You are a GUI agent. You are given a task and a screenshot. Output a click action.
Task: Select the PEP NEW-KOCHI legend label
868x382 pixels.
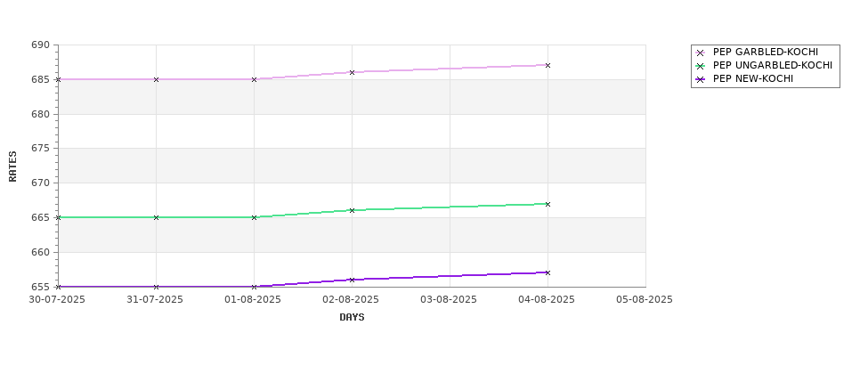(x=752, y=79)
